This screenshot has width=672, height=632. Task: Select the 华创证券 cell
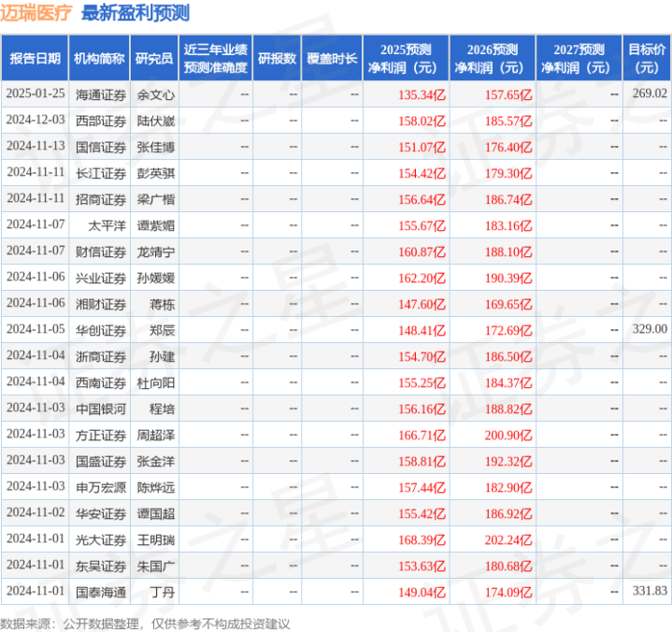pyautogui.click(x=101, y=331)
